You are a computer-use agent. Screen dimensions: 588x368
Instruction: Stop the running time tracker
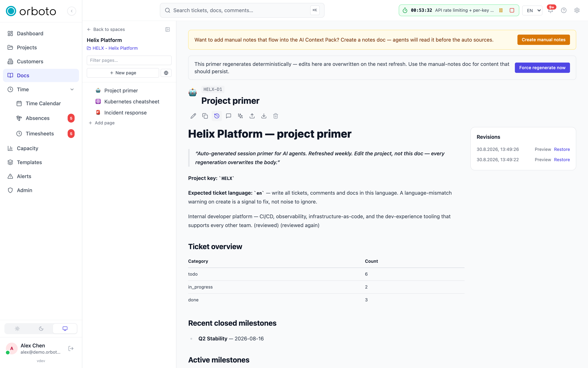[x=512, y=10]
